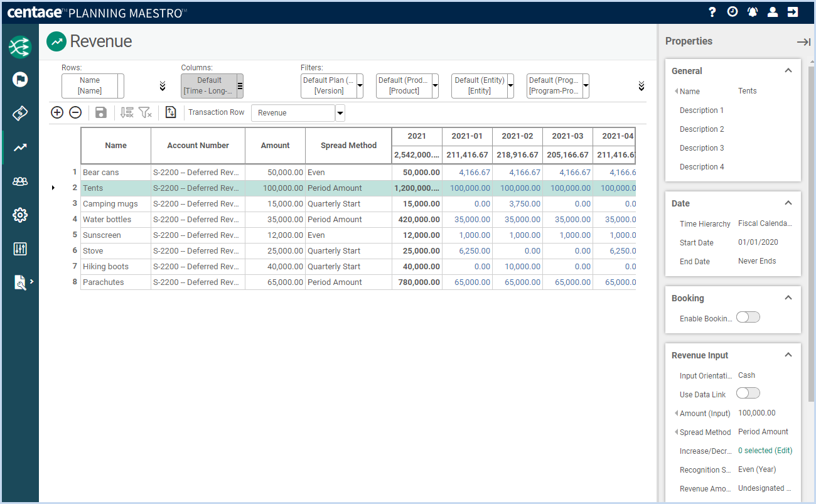This screenshot has height=504, width=816.
Task: Add a new row with plus icon
Action: click(57, 112)
